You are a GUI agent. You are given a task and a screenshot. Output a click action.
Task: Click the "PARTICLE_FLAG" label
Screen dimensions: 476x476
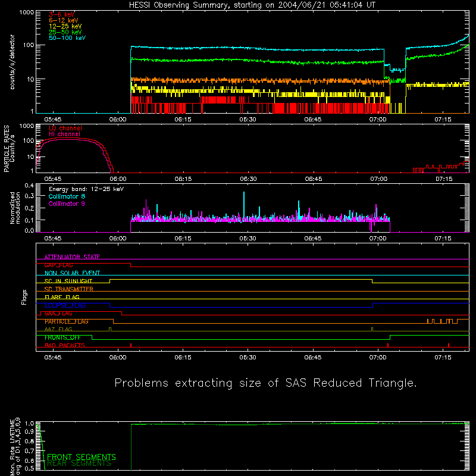[67, 321]
